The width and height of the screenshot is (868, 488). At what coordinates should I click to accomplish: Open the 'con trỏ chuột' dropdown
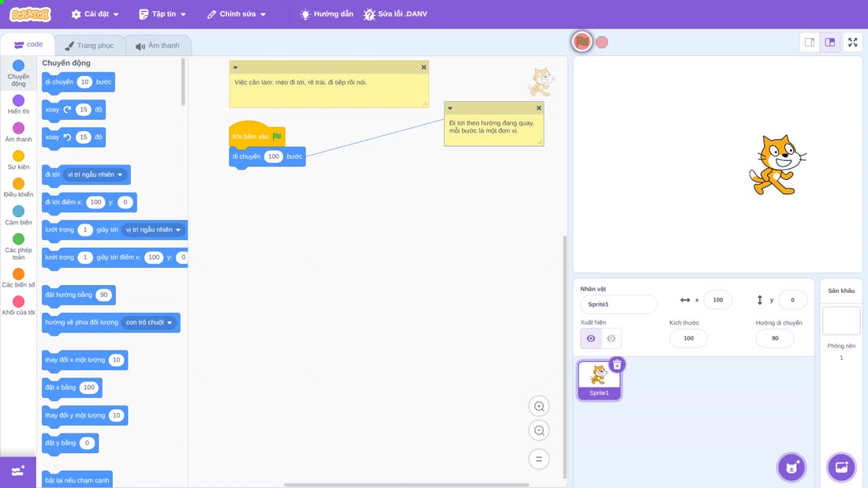pos(149,322)
